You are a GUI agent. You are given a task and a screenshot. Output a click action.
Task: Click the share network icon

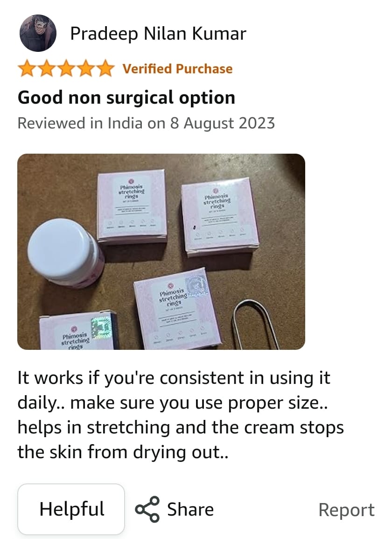[147, 510]
